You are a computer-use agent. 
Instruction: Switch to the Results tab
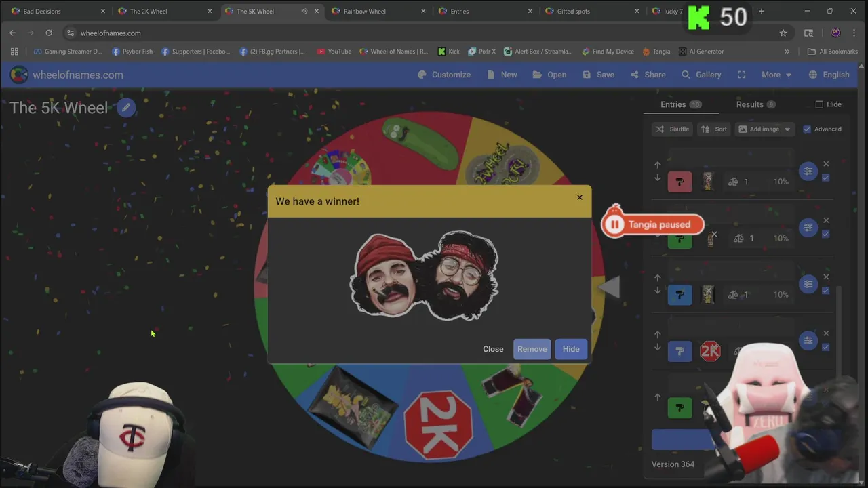[x=756, y=104]
